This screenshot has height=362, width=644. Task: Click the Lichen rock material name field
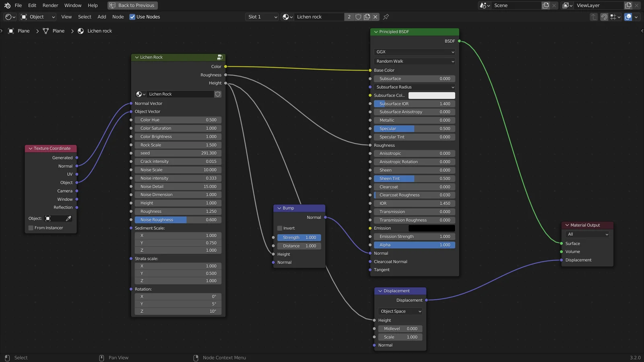320,17
